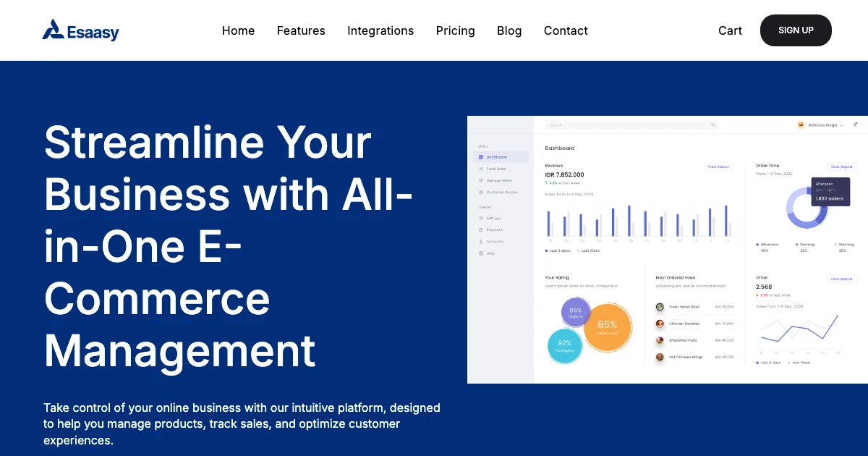Click the "1.890 orders" tooltip text

[x=829, y=198]
